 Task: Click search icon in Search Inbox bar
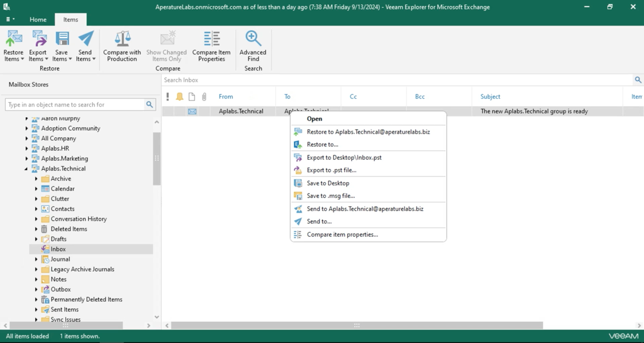click(638, 80)
